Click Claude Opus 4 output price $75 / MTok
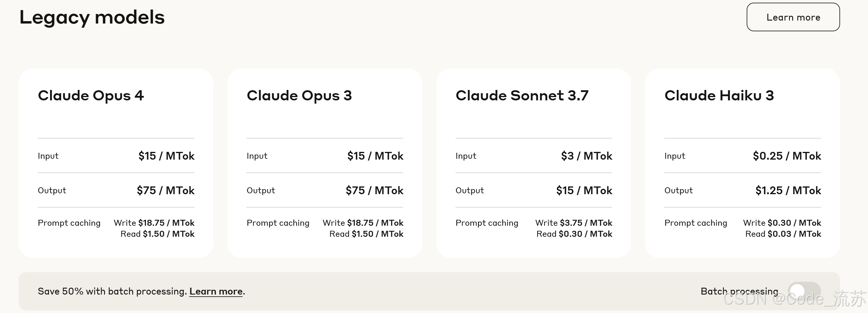Image resolution: width=868 pixels, height=313 pixels. click(x=166, y=190)
